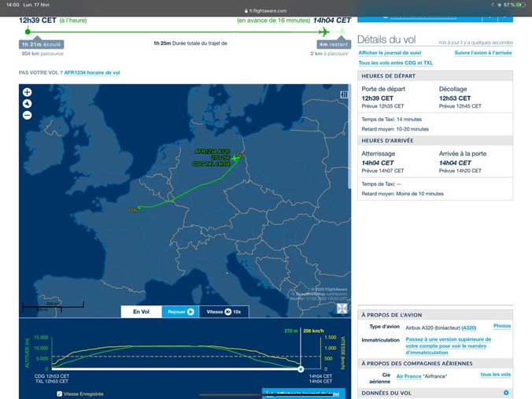Viewport: 532px width, 399px height.
Task: Reset map orientation with compass icon
Action: coord(27,104)
